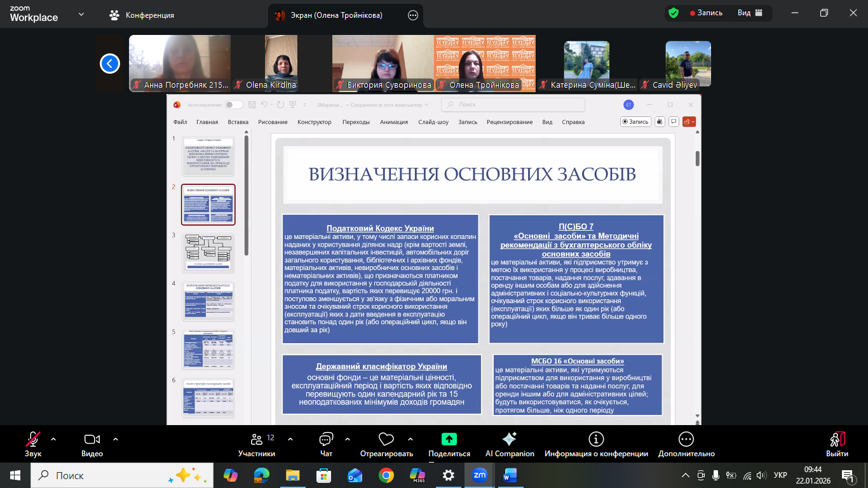Open the Zoom Workplace dropdown chevron
This screenshot has width=868, height=488.
(81, 14)
